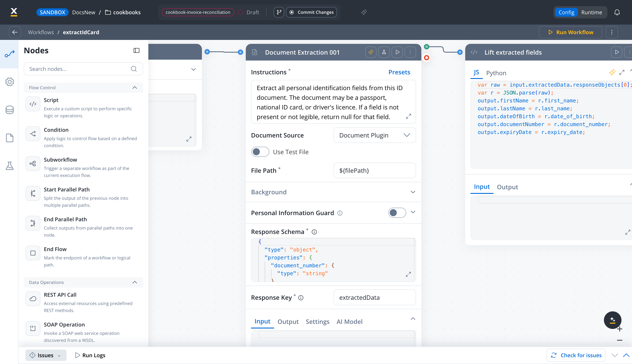
Task: Add the Script node
Action: [x=84, y=107]
